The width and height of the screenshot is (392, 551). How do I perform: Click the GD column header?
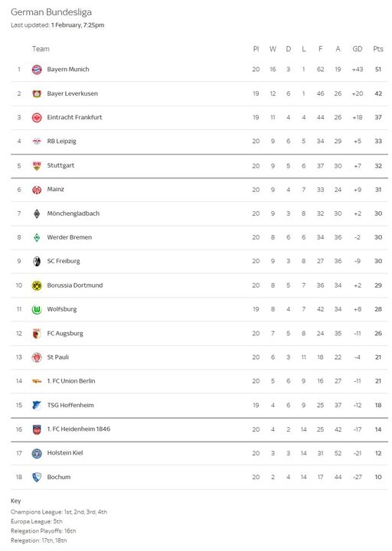click(358, 49)
